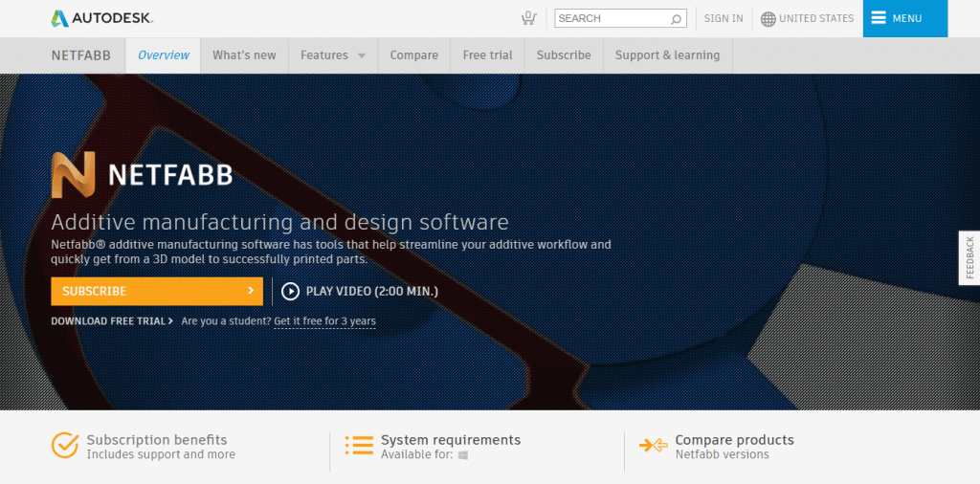Open the System requirements link

451,440
